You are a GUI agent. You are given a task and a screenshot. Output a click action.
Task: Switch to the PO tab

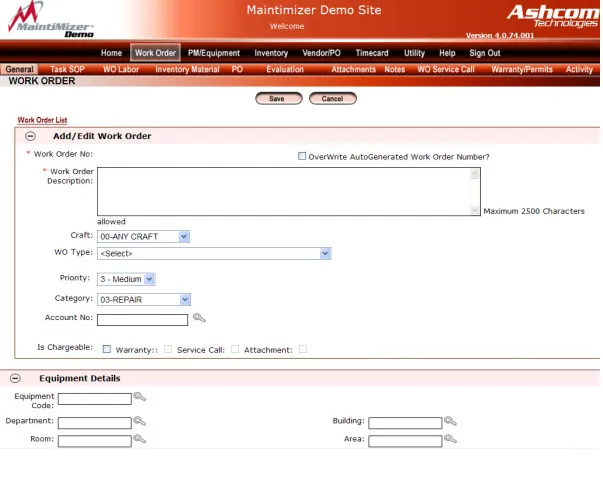237,69
